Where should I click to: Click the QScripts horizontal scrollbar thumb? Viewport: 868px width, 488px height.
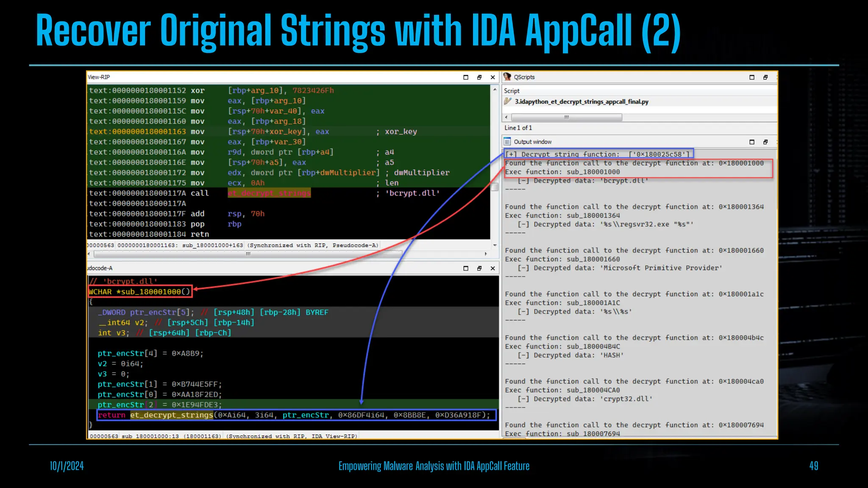567,117
